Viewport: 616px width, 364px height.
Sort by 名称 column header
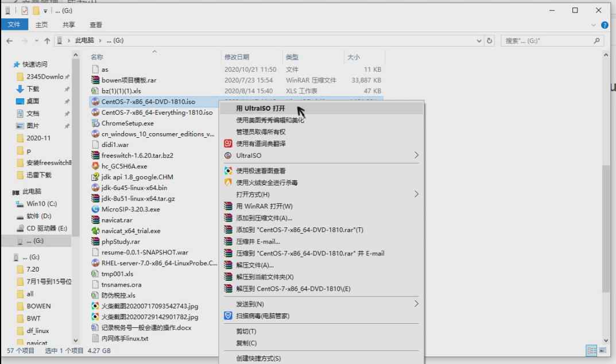[x=97, y=57]
